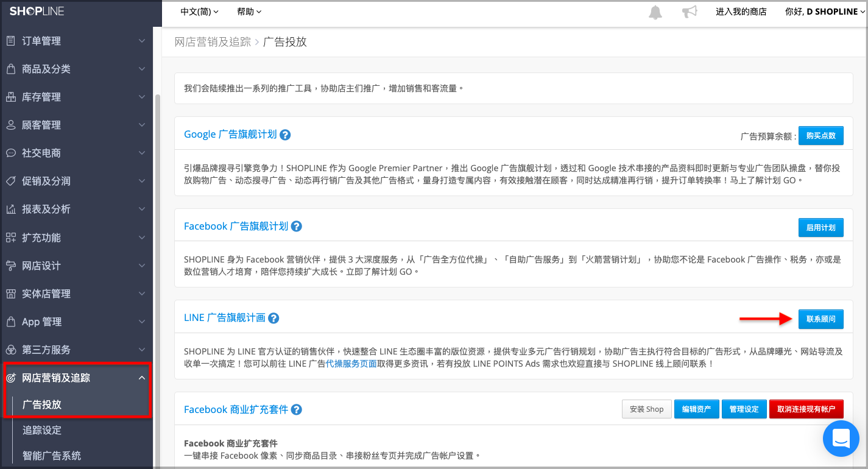Open the LINE 广告旗舰计画 title link
This screenshot has height=469, width=868.
[224, 319]
